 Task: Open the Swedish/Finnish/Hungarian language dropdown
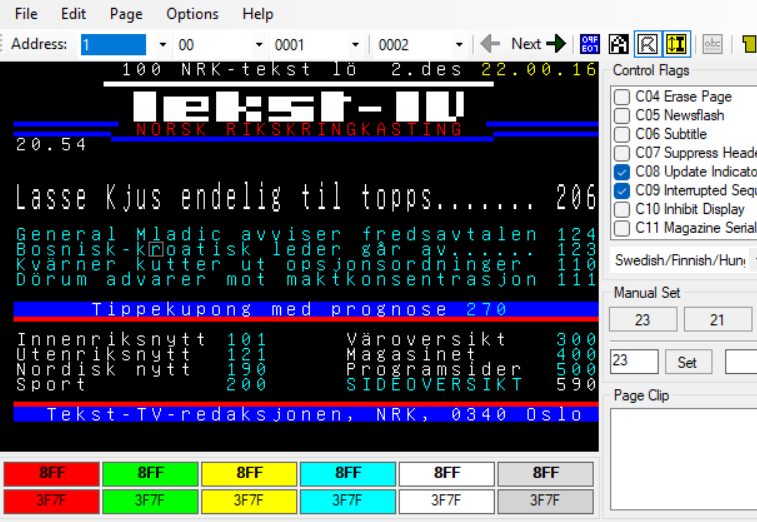tap(683, 261)
